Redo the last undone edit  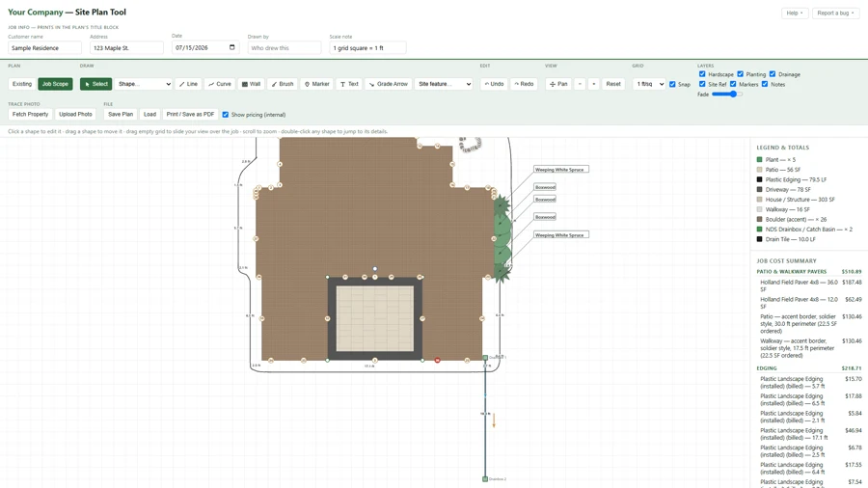pos(524,84)
